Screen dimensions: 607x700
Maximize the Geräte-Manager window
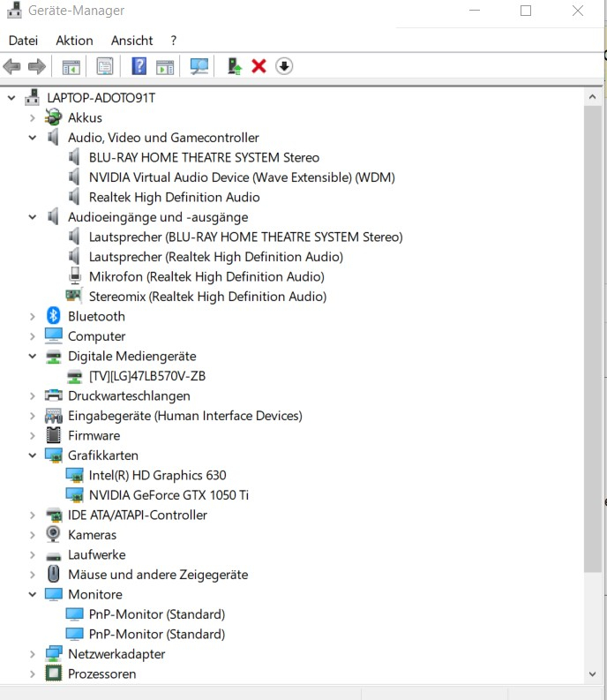click(526, 11)
